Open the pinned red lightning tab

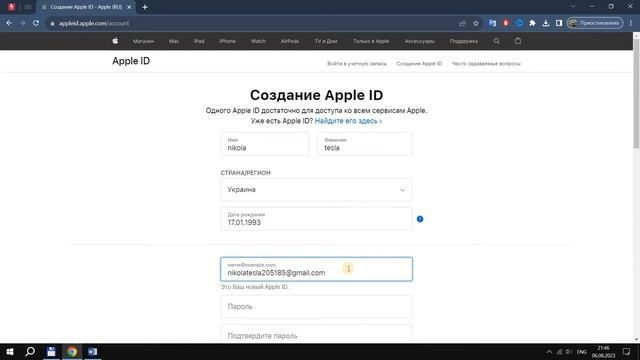11,7
